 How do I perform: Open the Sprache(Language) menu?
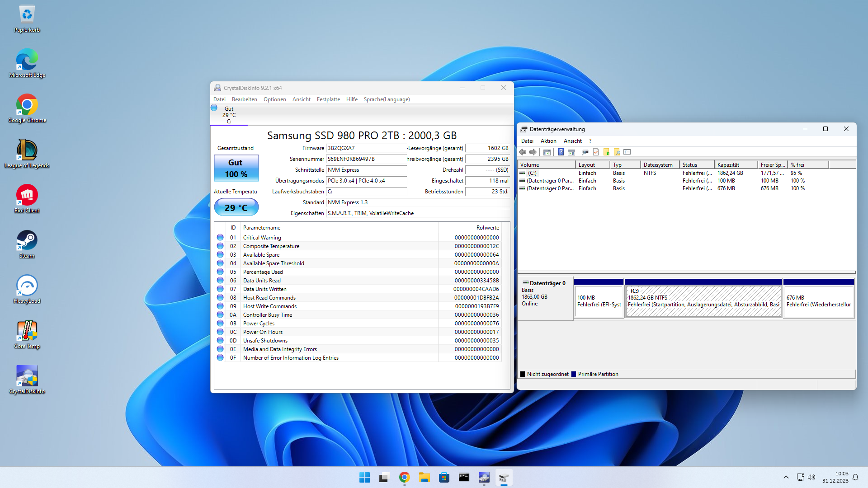[x=387, y=99]
